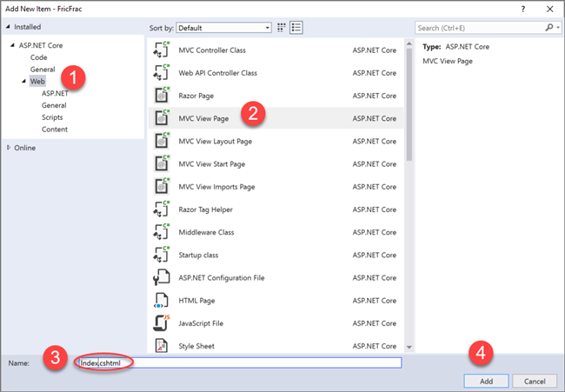Select the MVC View Page label
This screenshot has width=565, height=392.
coord(203,118)
